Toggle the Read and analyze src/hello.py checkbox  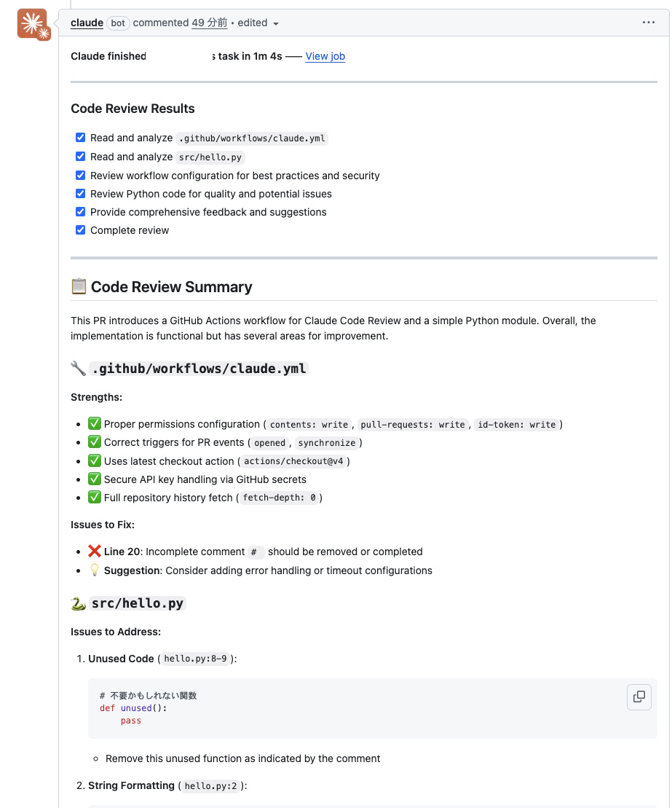(x=80, y=156)
